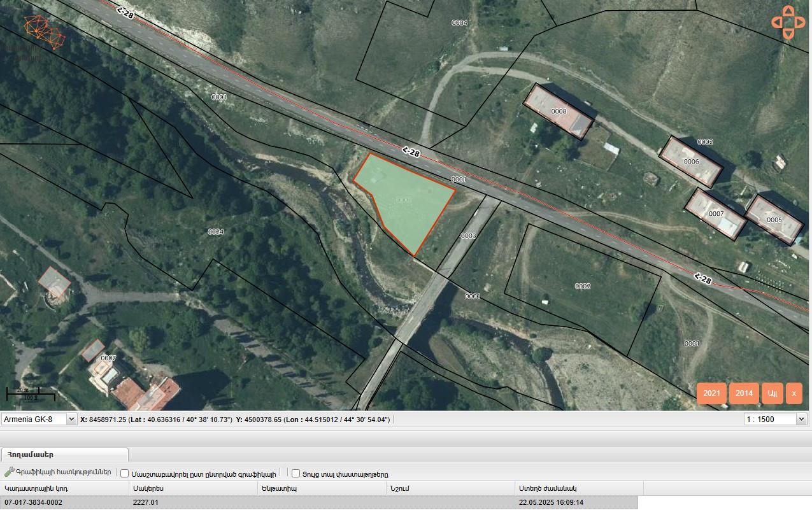Image resolution: width=812 pixels, height=515 pixels.
Task: Enable scale by selected graphic checkbox
Action: click(x=125, y=474)
